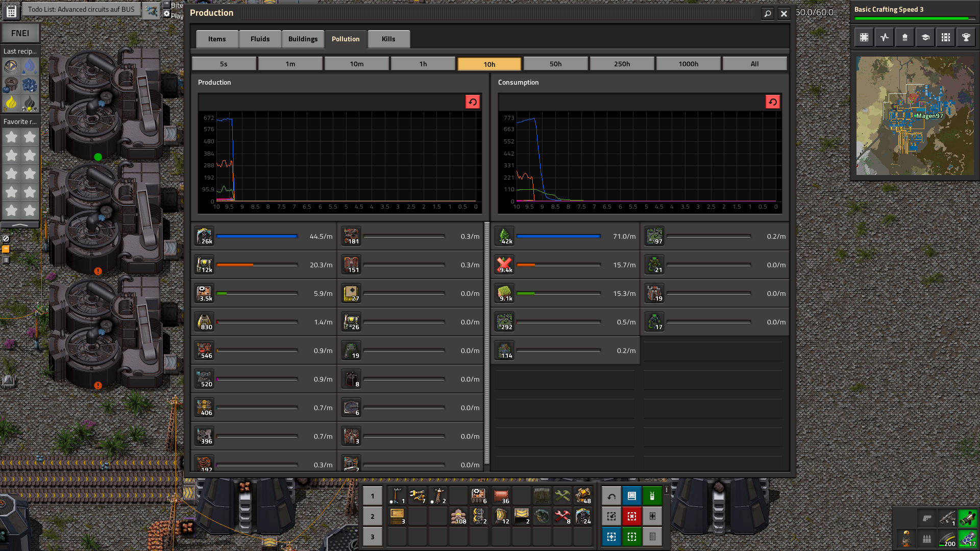Click the Basic Crafting Speed 3 research
Viewport: 980px width, 551px height.
point(915,13)
